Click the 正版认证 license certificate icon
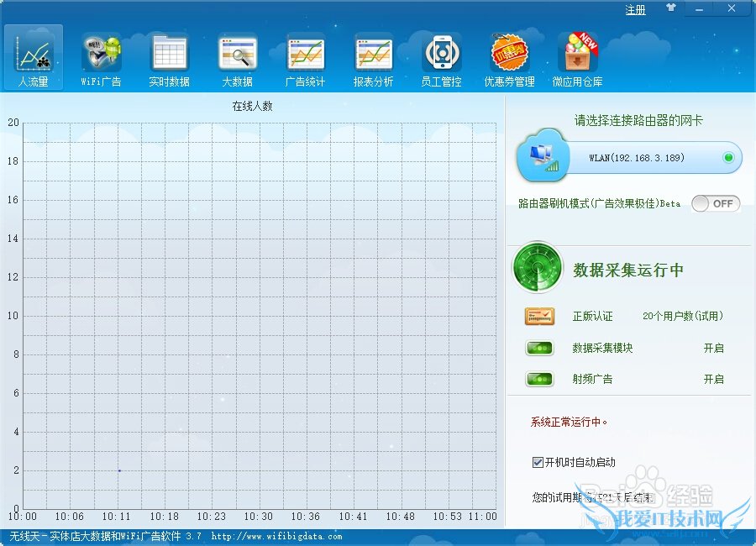Screen dimensions: 756x546 click(539, 316)
